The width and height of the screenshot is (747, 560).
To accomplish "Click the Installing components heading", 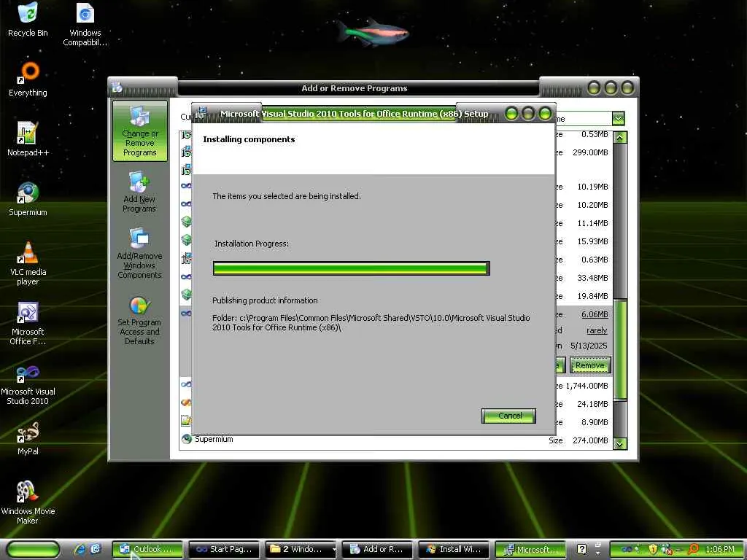I will pyautogui.click(x=249, y=139).
